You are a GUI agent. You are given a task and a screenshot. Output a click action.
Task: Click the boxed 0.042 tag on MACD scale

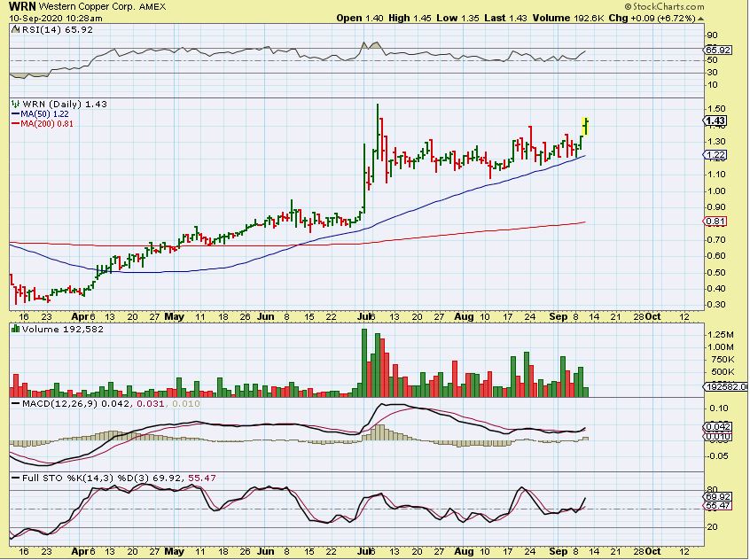[718, 426]
